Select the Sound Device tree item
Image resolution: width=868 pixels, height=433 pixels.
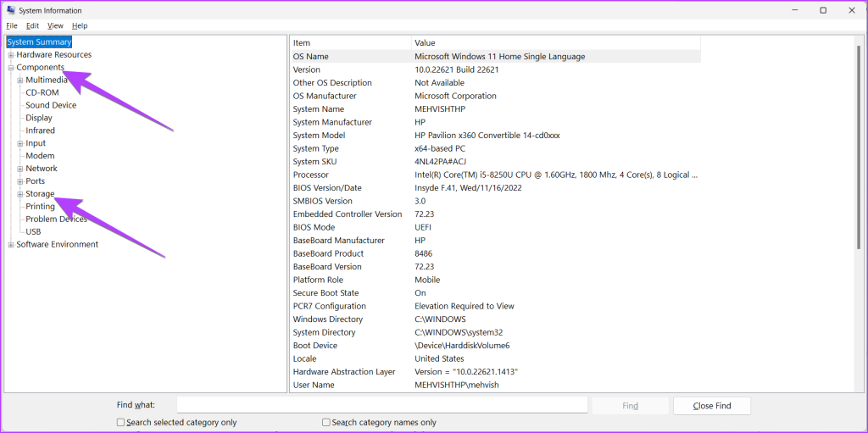pos(51,105)
